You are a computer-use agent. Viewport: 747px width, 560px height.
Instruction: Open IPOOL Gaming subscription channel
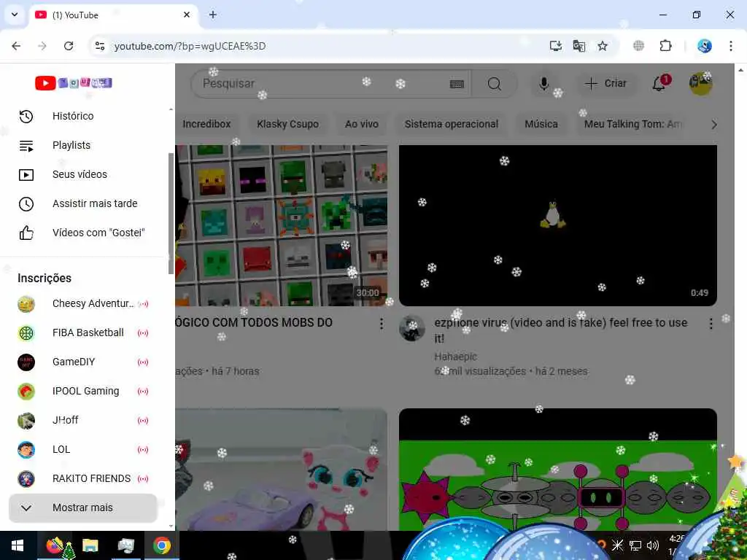click(x=83, y=392)
